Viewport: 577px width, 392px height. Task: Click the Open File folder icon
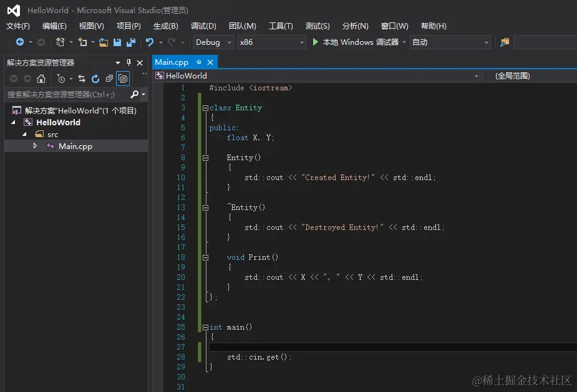click(104, 42)
